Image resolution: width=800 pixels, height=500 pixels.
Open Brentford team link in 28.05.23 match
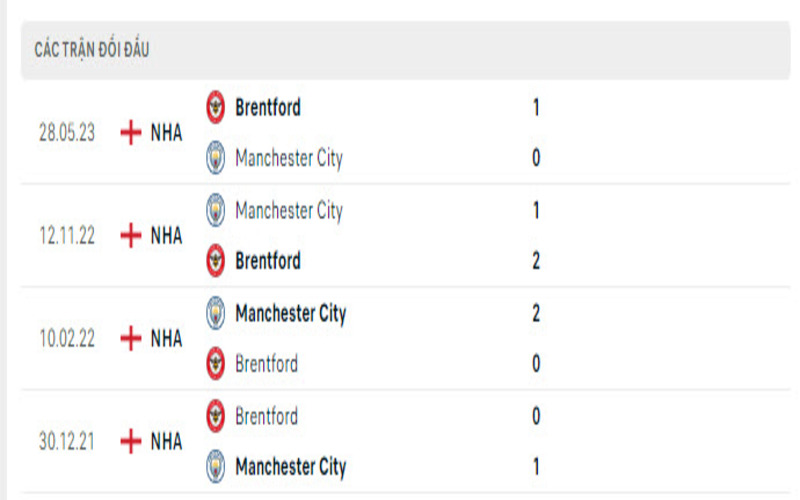[268, 107]
